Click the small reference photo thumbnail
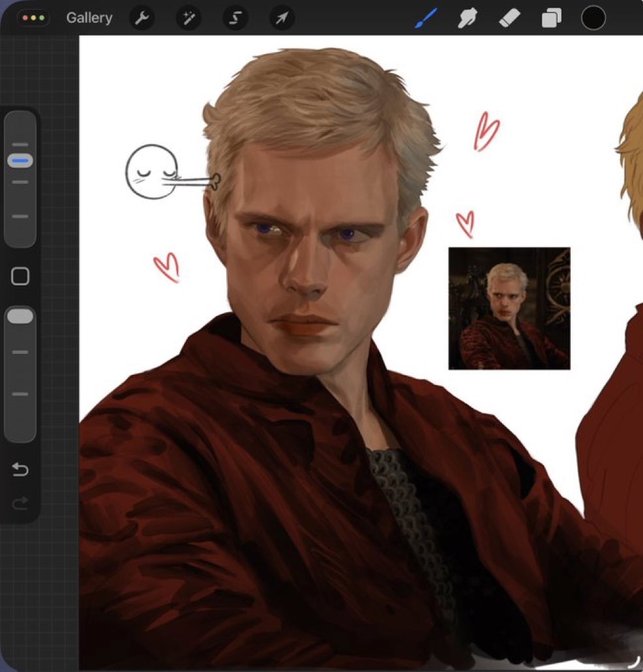This screenshot has height=672, width=643. point(509,308)
